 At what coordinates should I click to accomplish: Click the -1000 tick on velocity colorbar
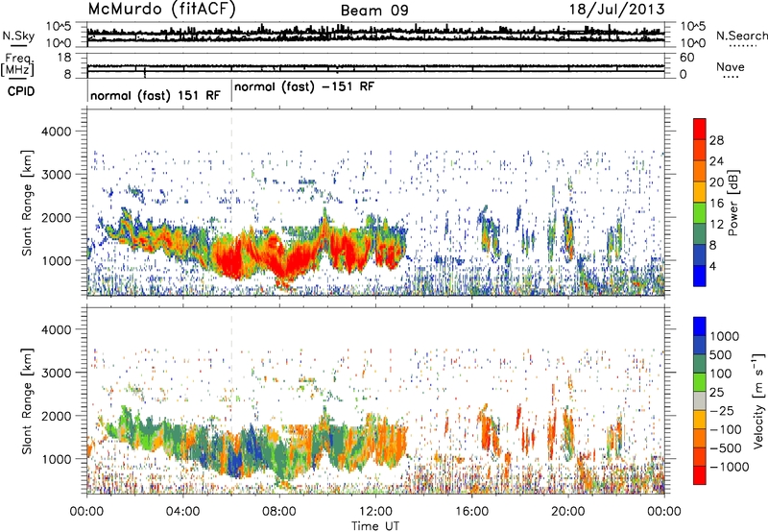[x=730, y=467]
